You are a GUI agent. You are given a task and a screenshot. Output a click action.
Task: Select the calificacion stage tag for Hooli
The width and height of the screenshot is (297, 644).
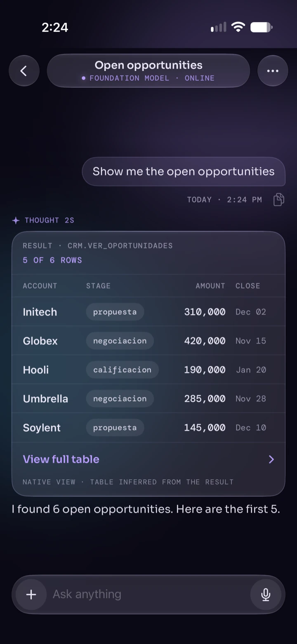(122, 370)
